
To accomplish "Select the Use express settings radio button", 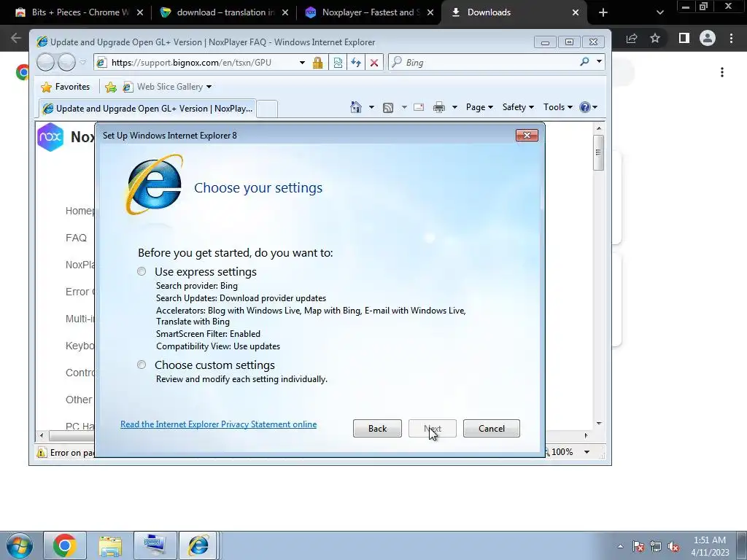I will tap(142, 271).
